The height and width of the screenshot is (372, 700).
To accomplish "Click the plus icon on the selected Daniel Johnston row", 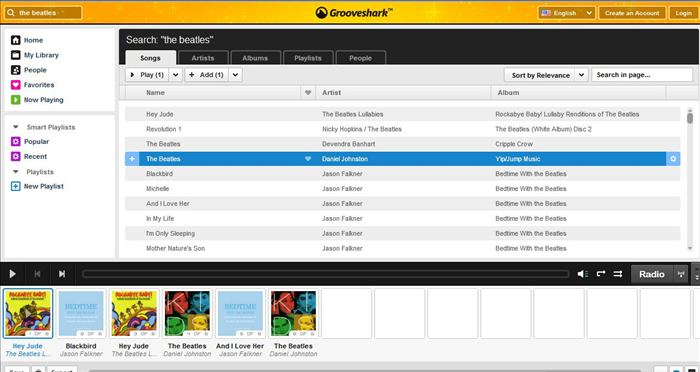I will [132, 159].
